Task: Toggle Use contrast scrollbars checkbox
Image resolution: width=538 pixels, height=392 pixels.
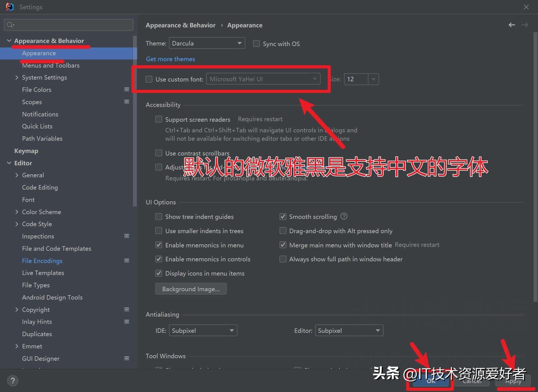Action: (x=159, y=153)
